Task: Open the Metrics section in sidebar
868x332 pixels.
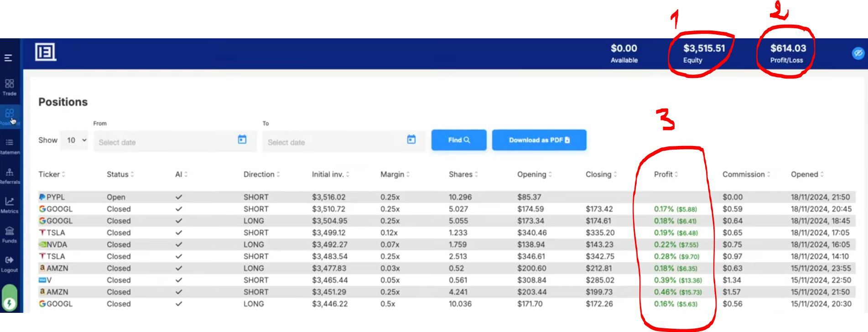Action: [x=10, y=205]
